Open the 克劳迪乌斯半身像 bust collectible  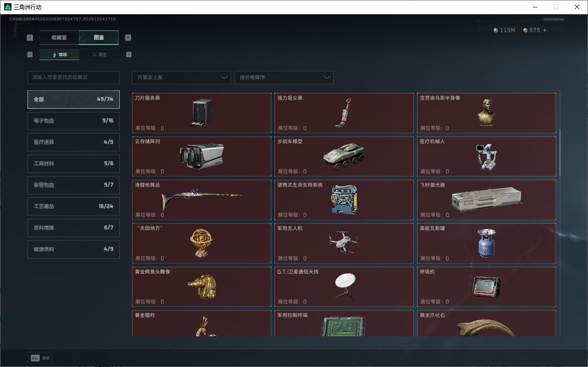487,113
